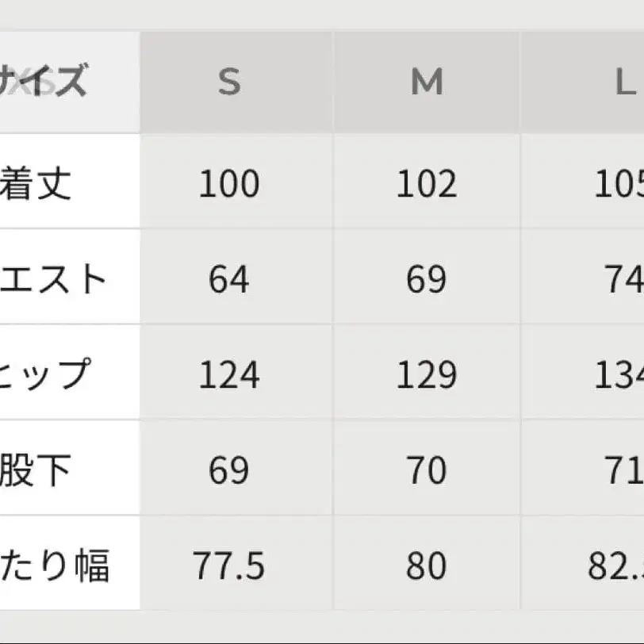Select waist value 69 in M column
Screen dimensions: 644x644
[427, 279]
